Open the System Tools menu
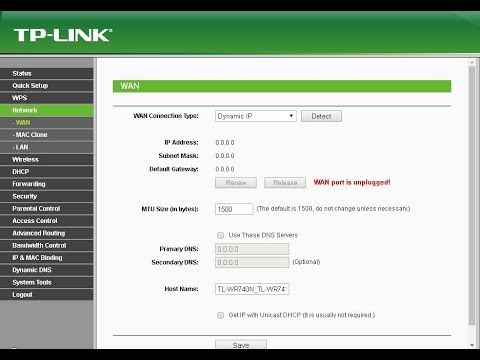The height and width of the screenshot is (360, 480). 47,282
